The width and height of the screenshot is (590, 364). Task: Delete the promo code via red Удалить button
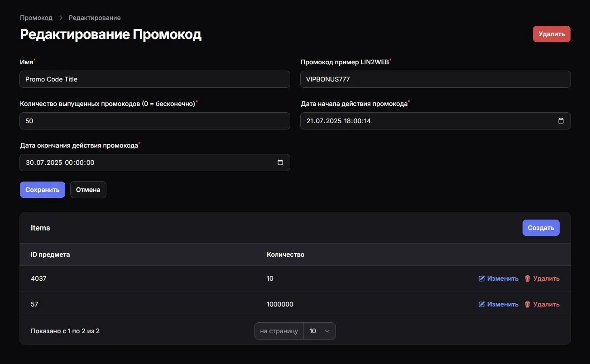pos(552,34)
